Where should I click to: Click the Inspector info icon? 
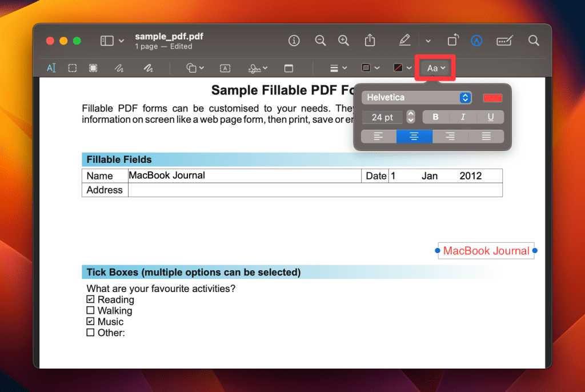[x=294, y=41]
